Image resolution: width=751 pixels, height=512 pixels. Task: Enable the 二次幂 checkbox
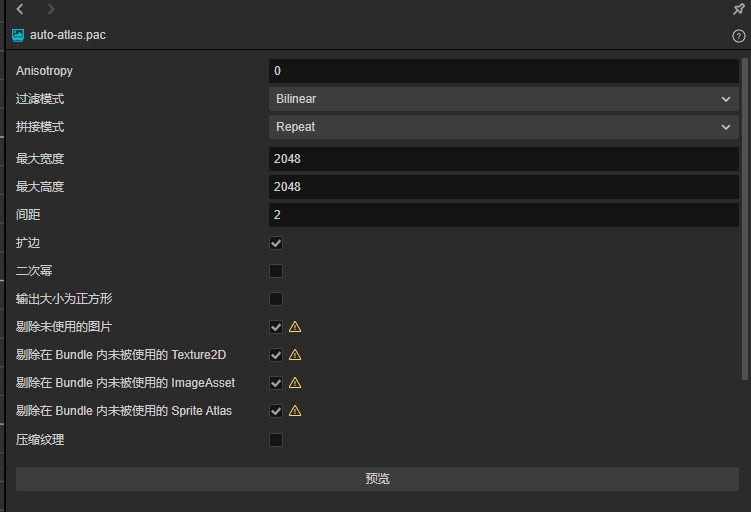click(x=276, y=271)
